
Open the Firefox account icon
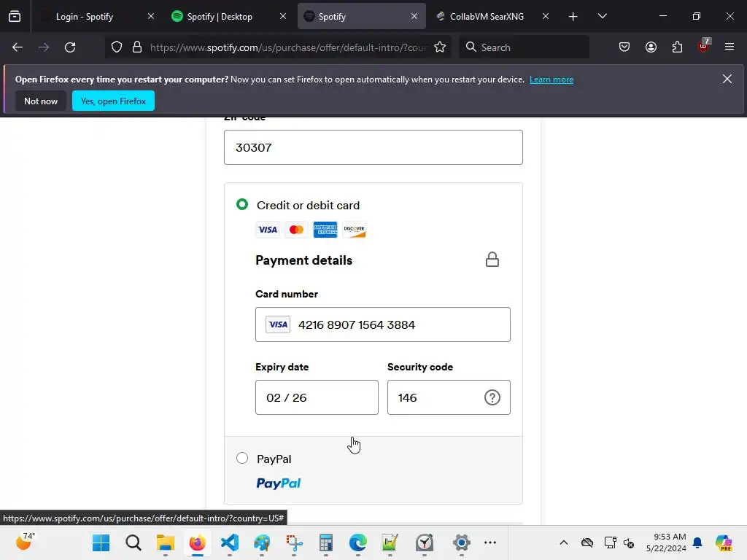coord(651,47)
